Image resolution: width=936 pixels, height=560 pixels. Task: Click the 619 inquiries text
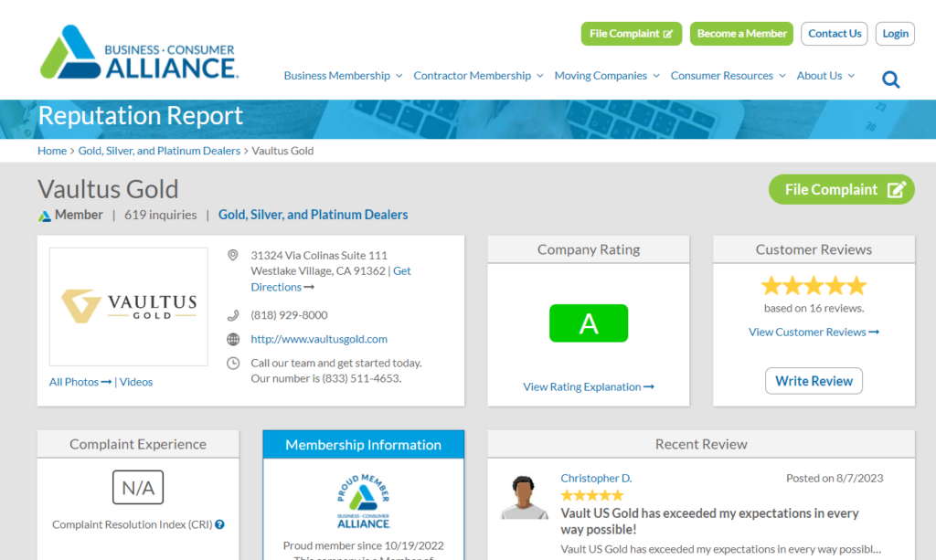[161, 215]
